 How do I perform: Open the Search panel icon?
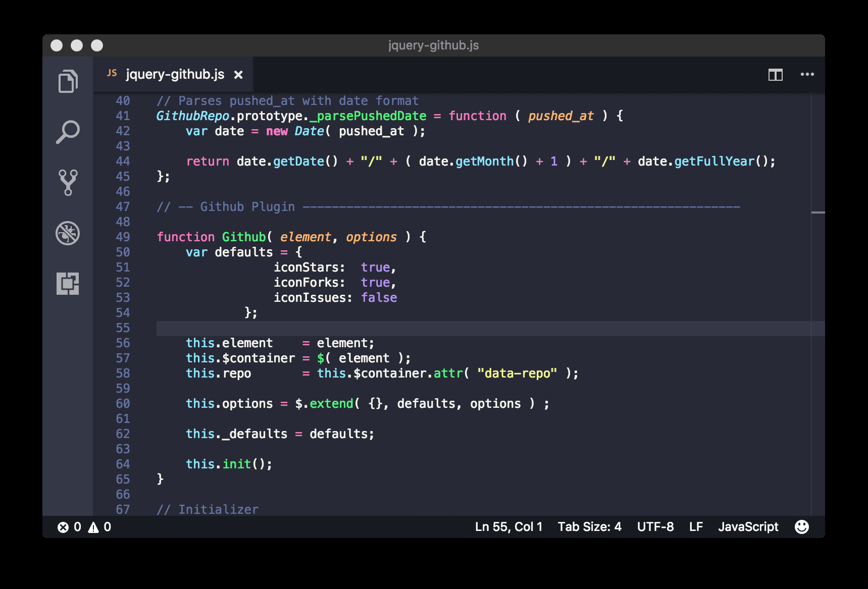point(68,132)
